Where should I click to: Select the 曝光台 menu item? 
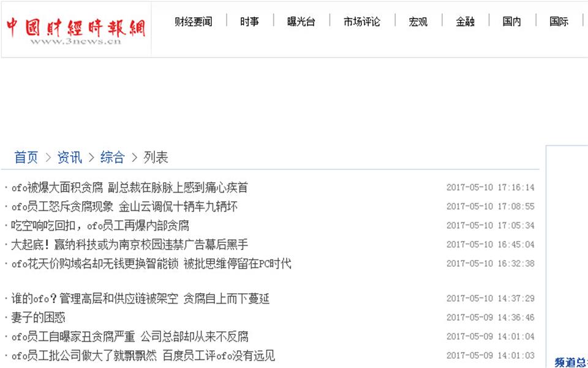tap(301, 20)
